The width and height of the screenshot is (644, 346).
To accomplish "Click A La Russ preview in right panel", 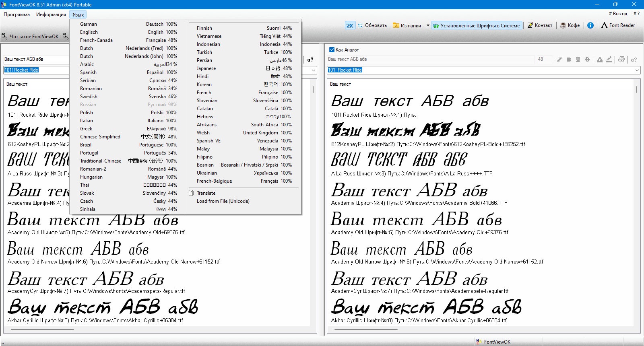I will tap(398, 159).
